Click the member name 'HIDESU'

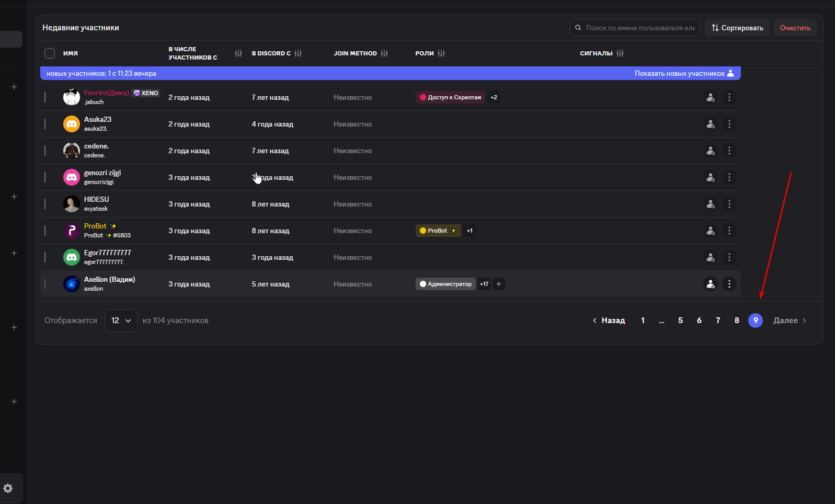[97, 199]
